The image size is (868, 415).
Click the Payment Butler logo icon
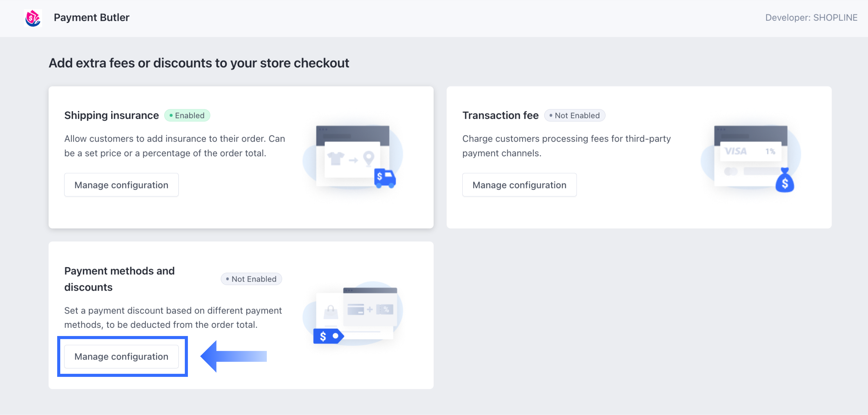click(x=33, y=18)
